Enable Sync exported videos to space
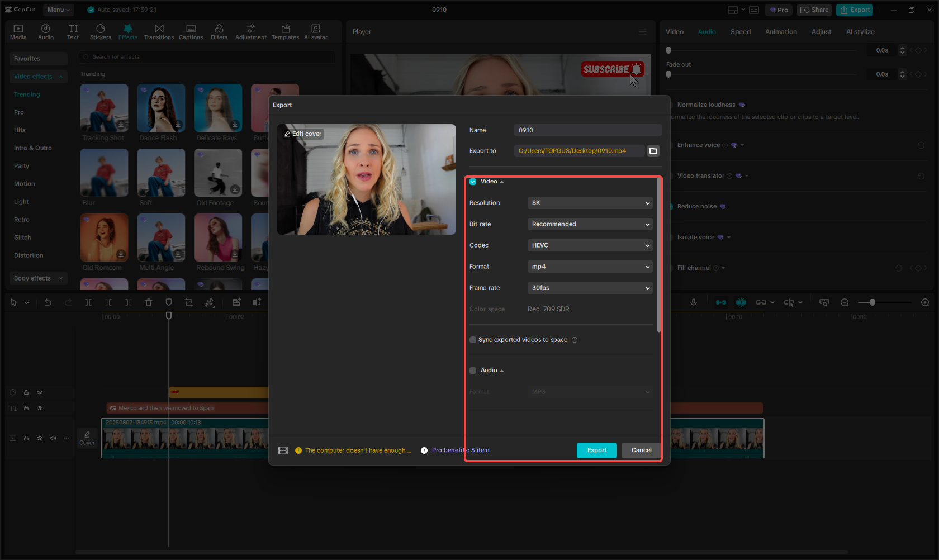This screenshot has width=939, height=560. [x=473, y=340]
